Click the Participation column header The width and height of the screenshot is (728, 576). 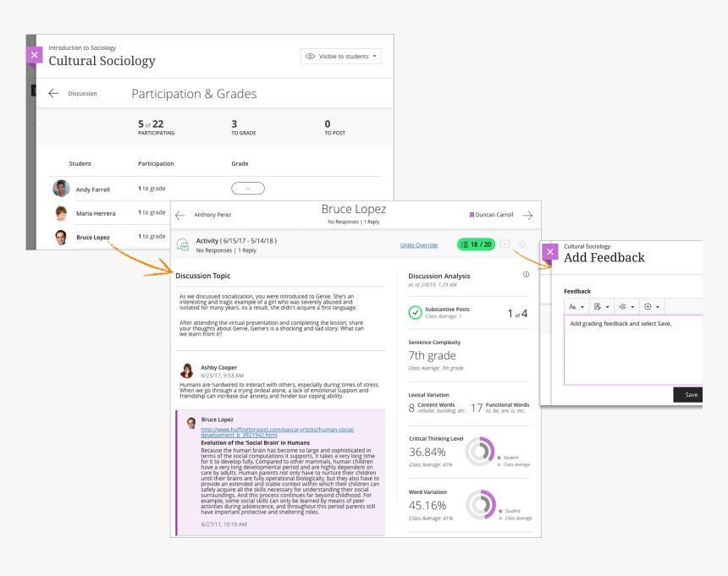point(156,164)
